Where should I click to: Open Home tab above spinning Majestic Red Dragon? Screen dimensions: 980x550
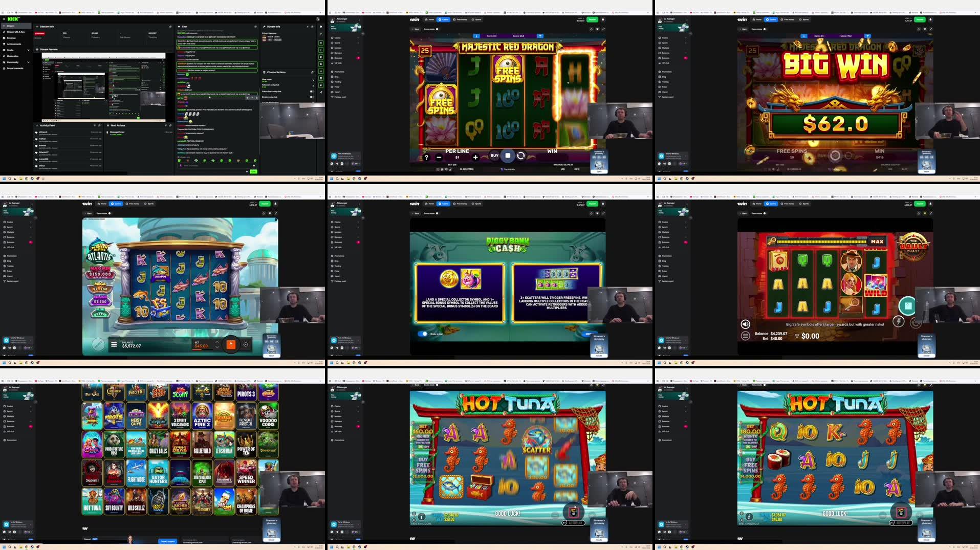pyautogui.click(x=430, y=19)
